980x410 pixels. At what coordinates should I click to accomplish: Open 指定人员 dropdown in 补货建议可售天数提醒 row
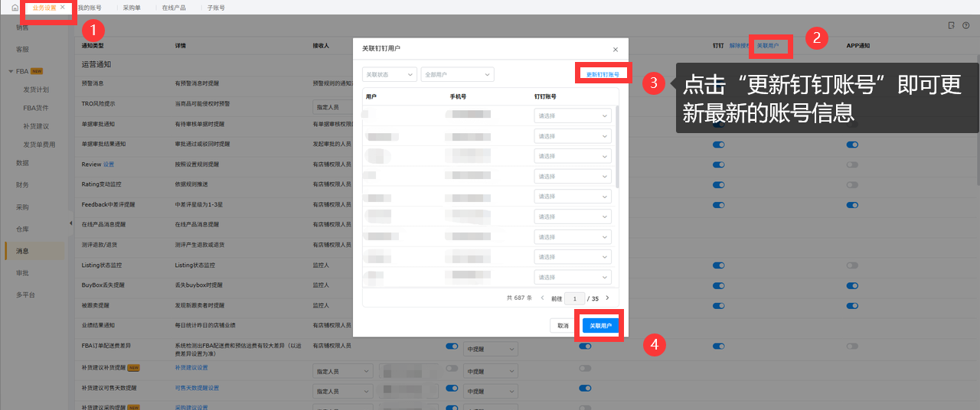343,391
